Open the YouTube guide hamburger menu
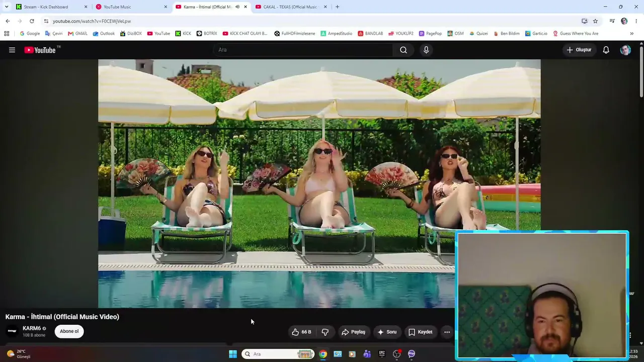This screenshot has height=362, width=644. [12, 50]
